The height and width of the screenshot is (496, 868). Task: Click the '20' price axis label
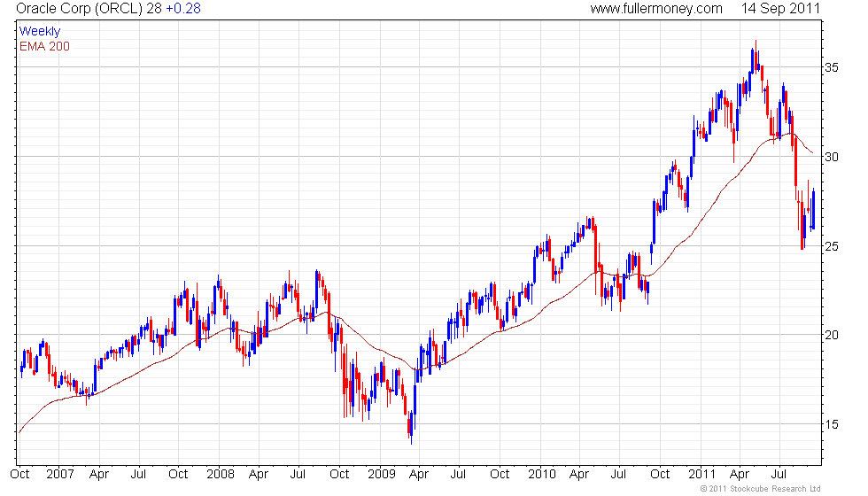tap(832, 335)
